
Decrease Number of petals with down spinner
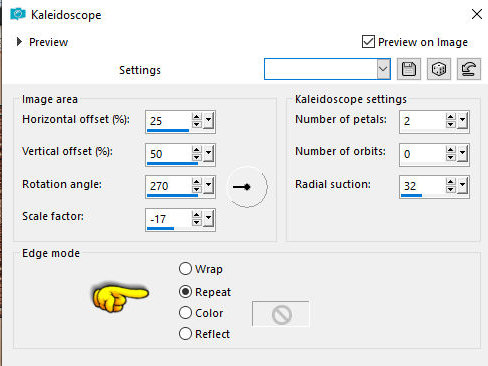pos(451,124)
